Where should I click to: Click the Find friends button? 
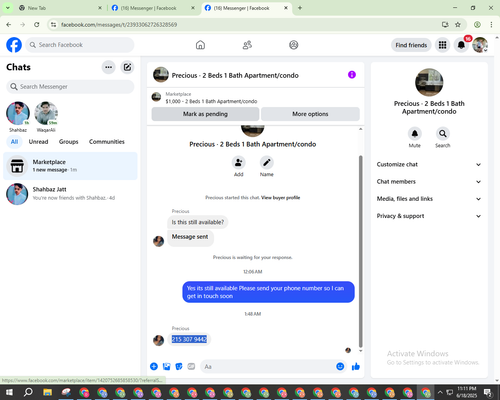click(x=411, y=45)
